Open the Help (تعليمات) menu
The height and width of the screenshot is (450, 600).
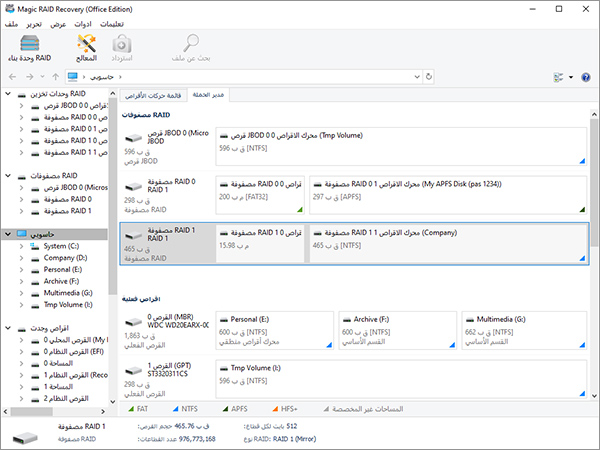(x=112, y=24)
